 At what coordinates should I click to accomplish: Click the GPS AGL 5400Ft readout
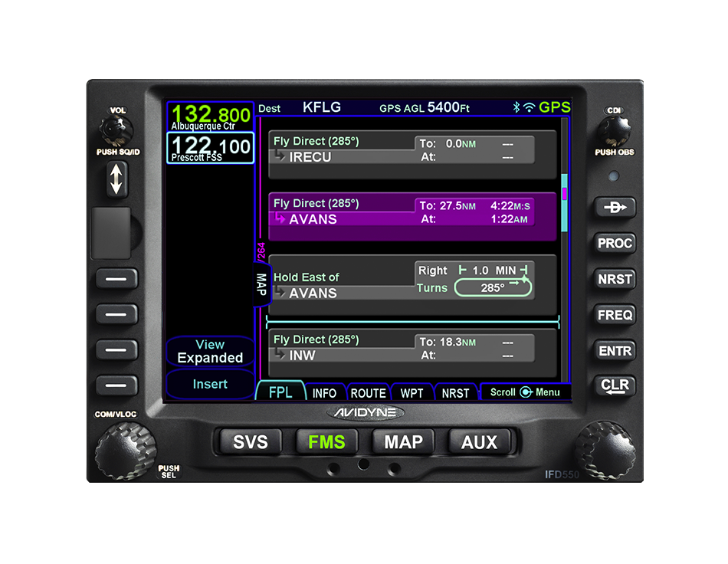point(424,108)
